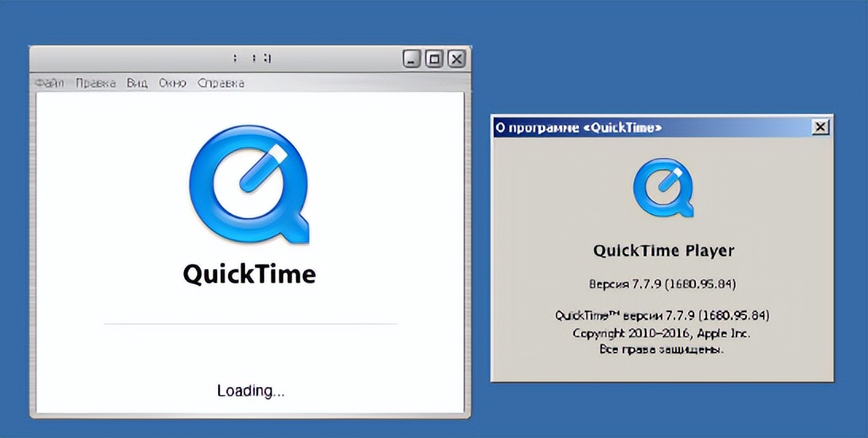Open the Окно menu
The image size is (868, 438).
pyautogui.click(x=173, y=83)
